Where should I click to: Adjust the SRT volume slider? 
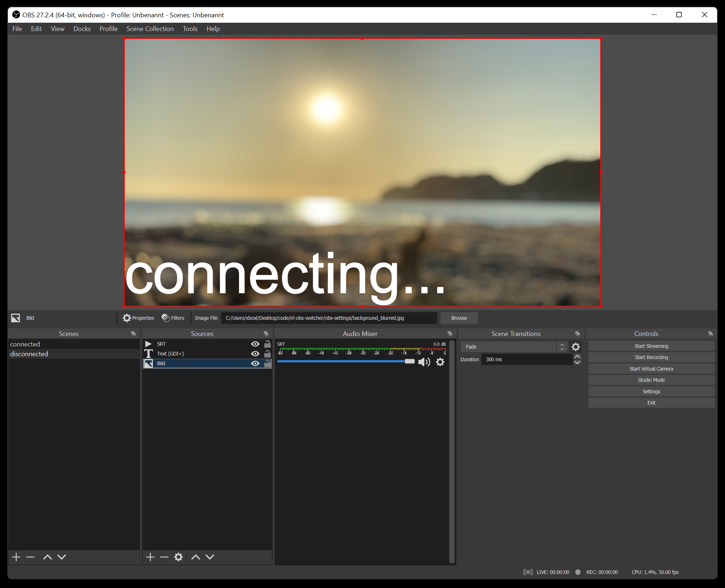click(x=346, y=361)
